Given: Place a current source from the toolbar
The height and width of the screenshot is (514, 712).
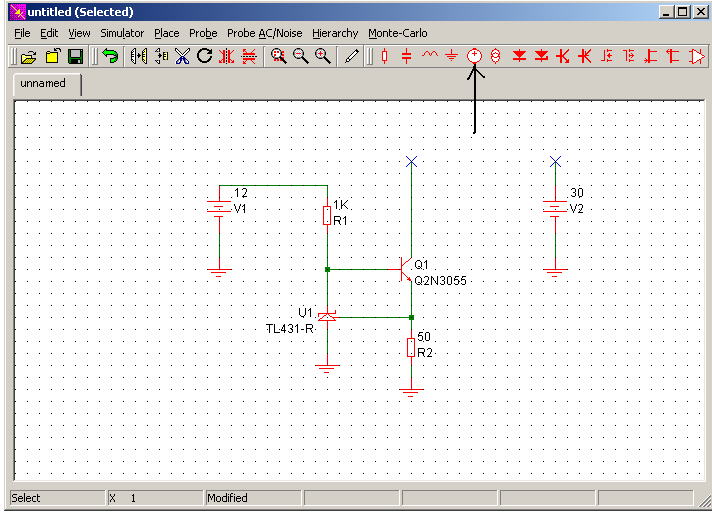Looking at the screenshot, I should pyautogui.click(x=495, y=56).
